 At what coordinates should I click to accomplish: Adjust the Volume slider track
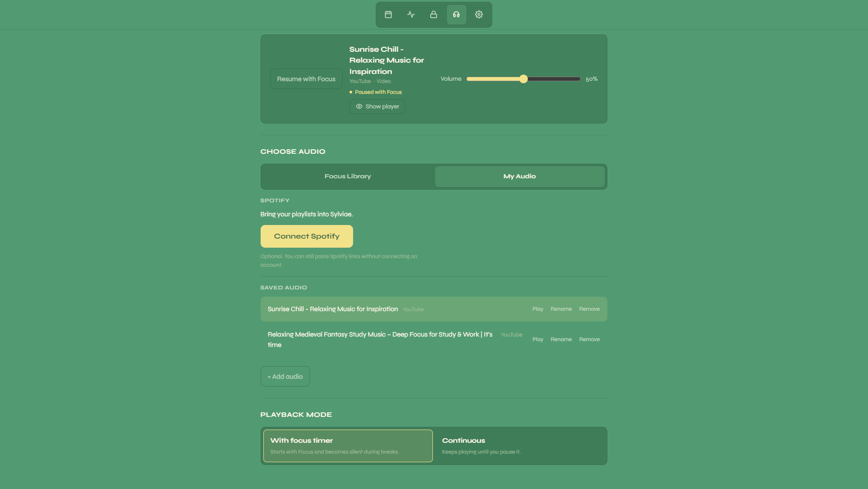click(524, 79)
